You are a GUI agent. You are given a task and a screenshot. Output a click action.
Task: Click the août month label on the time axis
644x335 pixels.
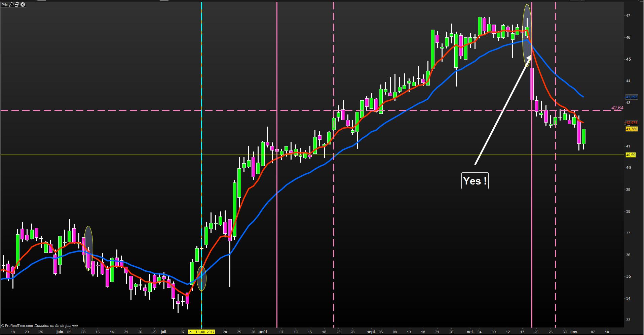tap(263, 332)
